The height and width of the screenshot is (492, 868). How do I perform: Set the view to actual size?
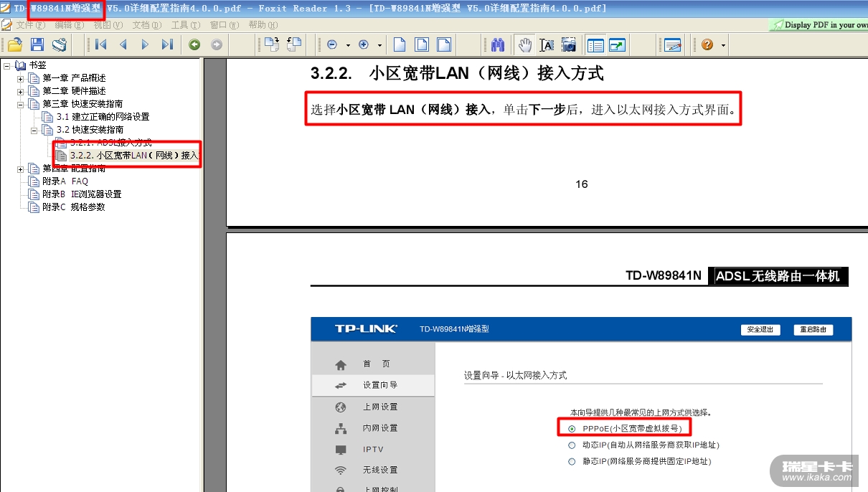click(400, 44)
